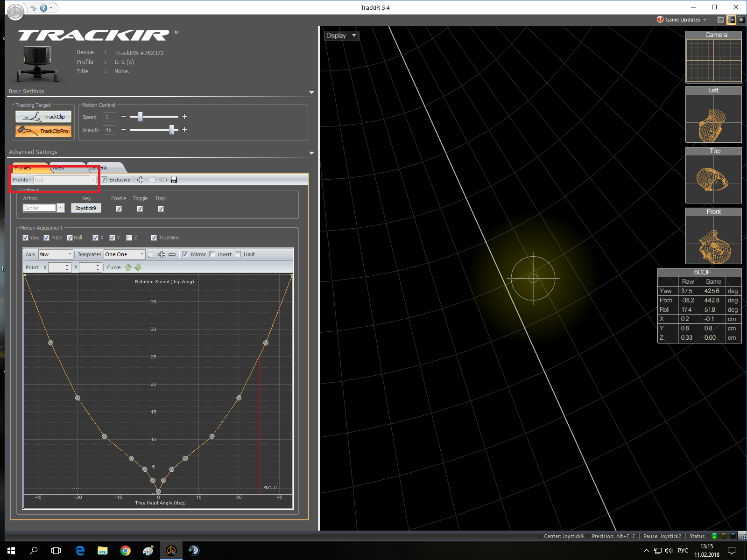The width and height of the screenshot is (747, 560).
Task: Click the green status indicator light
Action: click(714, 536)
